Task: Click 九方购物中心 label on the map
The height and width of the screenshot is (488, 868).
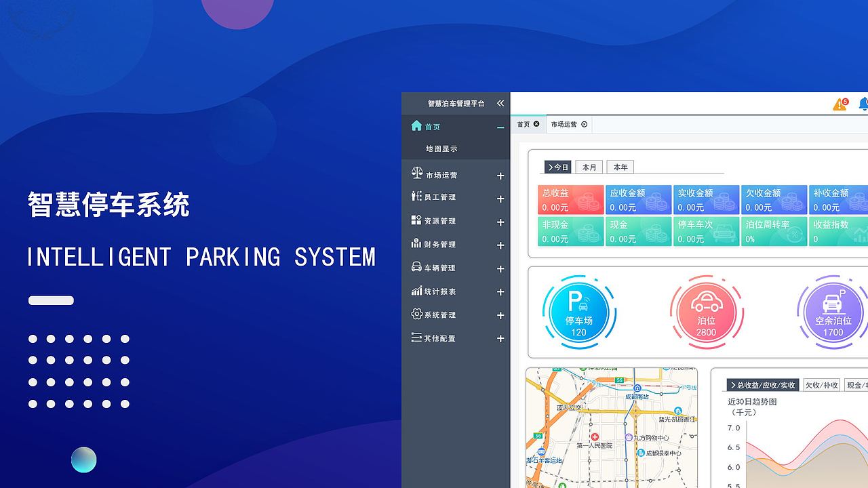Action: click(651, 437)
